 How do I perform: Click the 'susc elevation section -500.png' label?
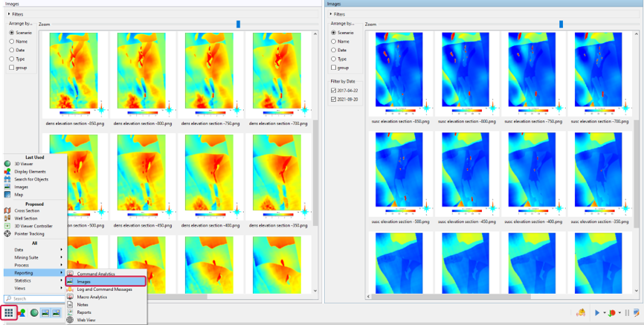(400, 222)
